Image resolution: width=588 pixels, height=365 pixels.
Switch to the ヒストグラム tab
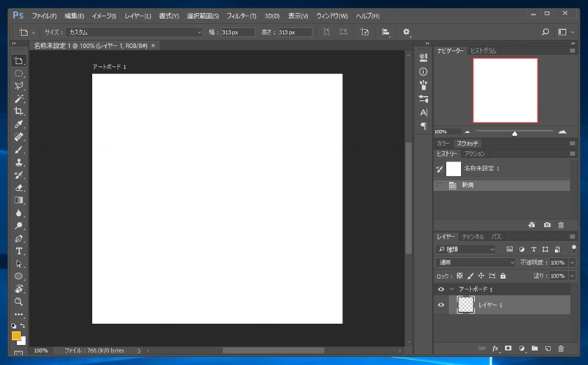pyautogui.click(x=484, y=51)
